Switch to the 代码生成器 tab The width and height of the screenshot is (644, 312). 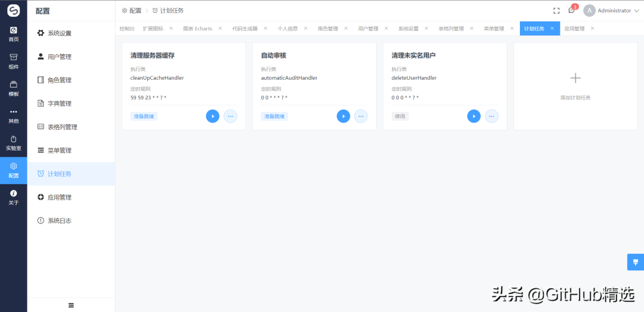(x=245, y=29)
